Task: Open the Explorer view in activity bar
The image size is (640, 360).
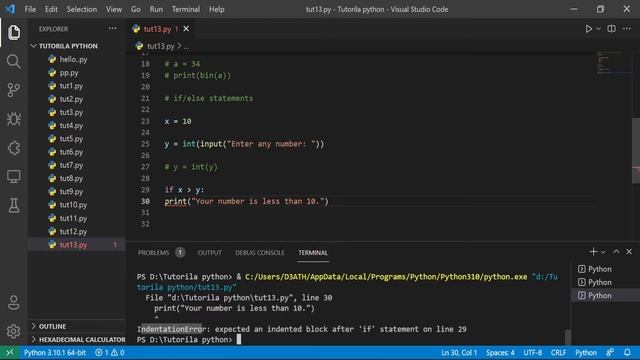Action: click(x=14, y=32)
